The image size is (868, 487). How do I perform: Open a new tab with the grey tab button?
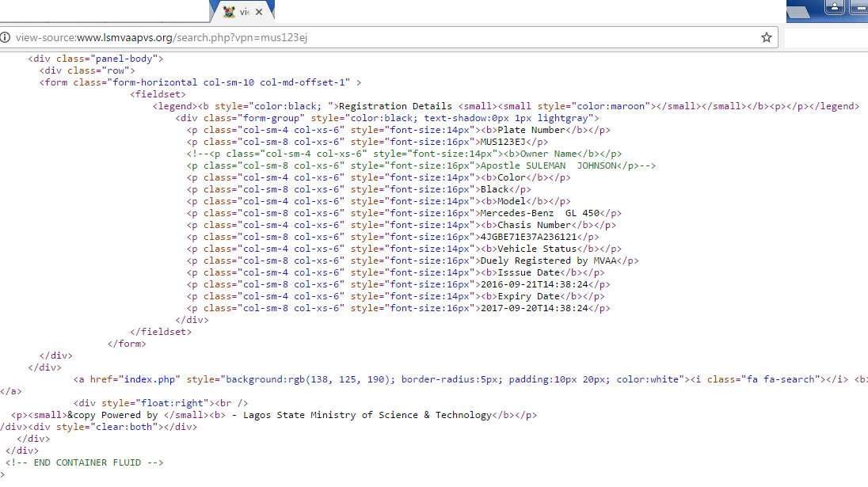pos(799,13)
